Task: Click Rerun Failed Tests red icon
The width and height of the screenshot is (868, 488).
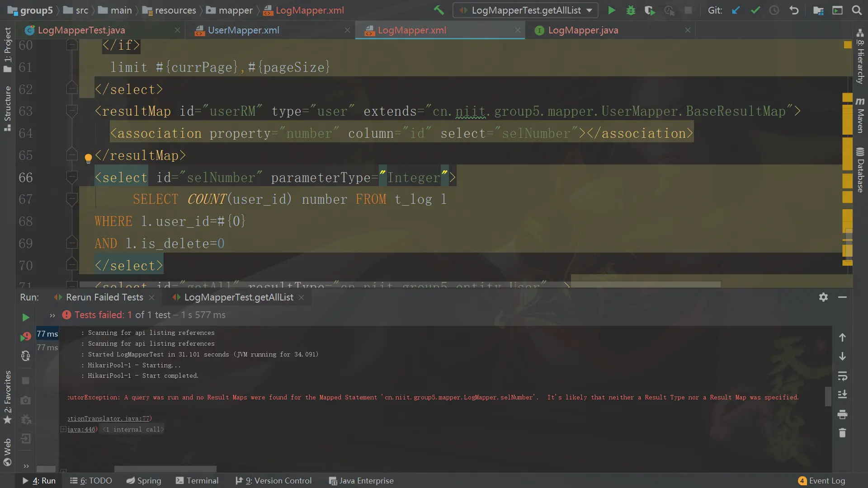Action: click(x=26, y=336)
